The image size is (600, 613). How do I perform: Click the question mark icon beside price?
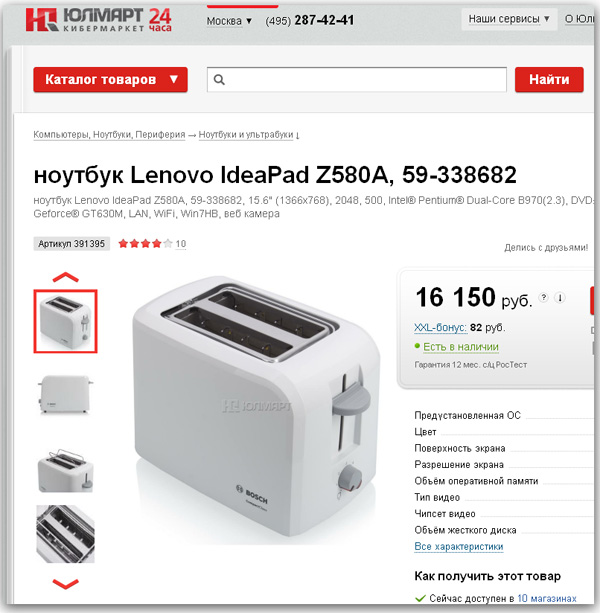tap(543, 298)
